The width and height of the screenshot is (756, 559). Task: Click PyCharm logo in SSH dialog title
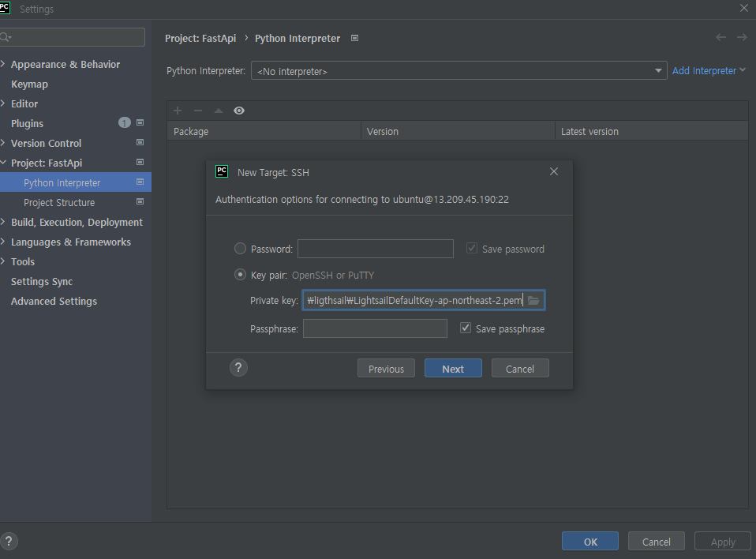pos(222,171)
